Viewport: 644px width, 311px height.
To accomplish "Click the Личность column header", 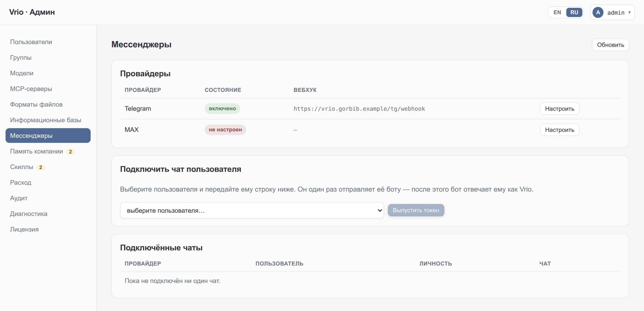I will click(x=435, y=264).
